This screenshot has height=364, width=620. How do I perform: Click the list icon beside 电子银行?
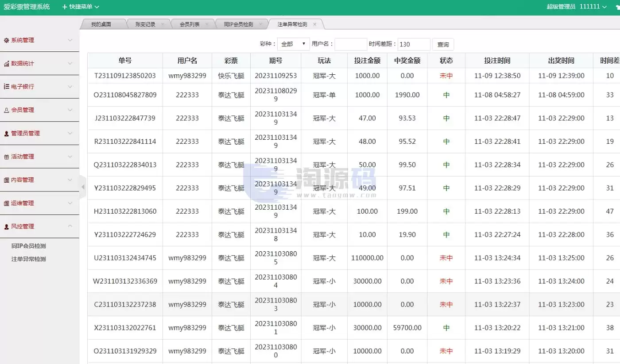(6, 87)
